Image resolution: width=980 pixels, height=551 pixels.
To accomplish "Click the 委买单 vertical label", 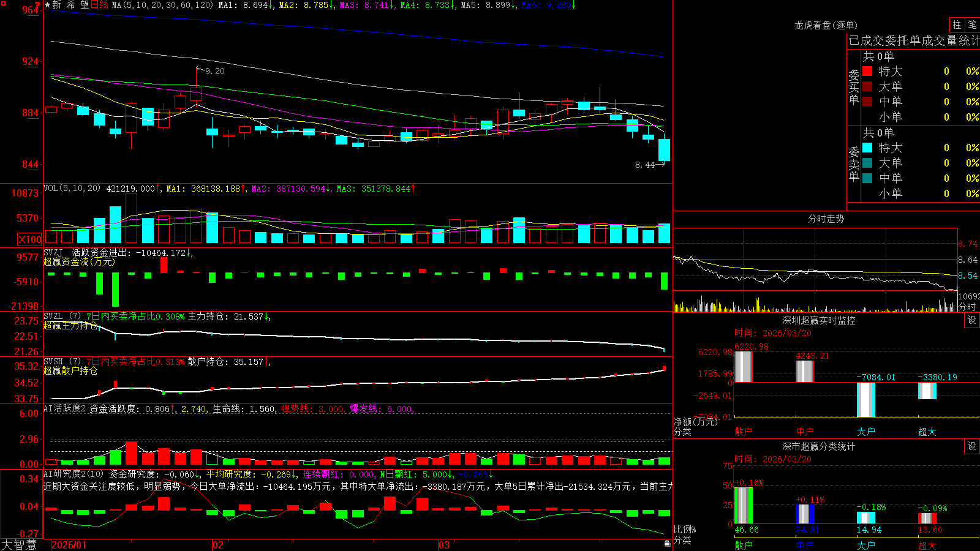I will 854,87.
